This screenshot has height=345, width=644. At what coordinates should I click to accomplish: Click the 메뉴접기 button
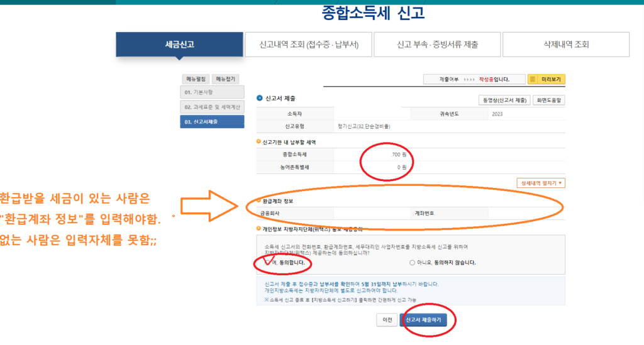point(226,79)
